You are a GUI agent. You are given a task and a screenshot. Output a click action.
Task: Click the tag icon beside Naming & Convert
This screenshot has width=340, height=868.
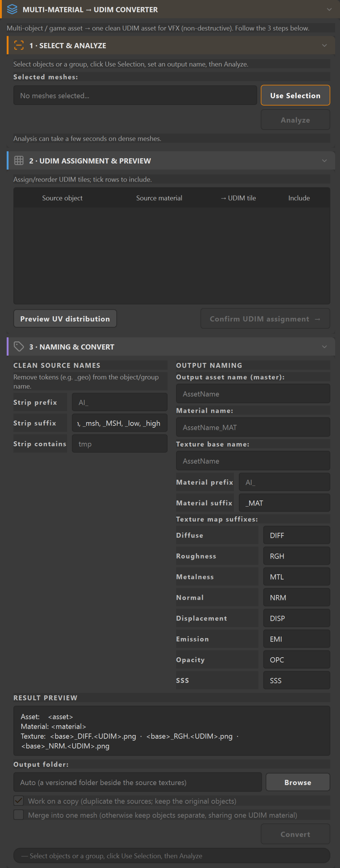click(x=19, y=346)
